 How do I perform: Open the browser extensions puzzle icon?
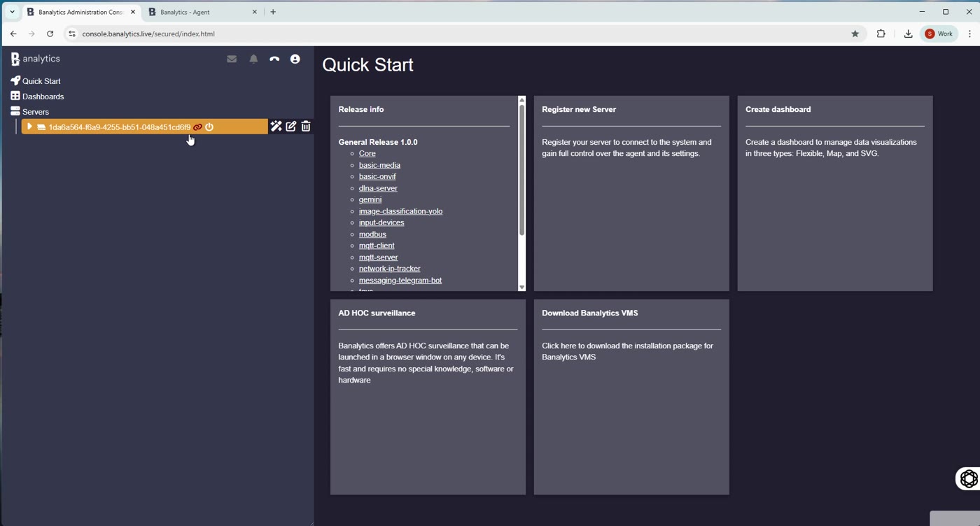[881, 34]
